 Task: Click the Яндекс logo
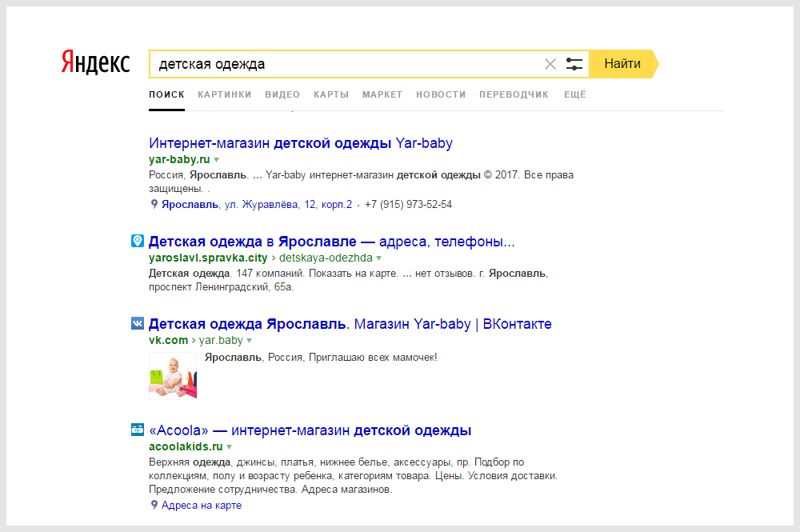click(95, 62)
